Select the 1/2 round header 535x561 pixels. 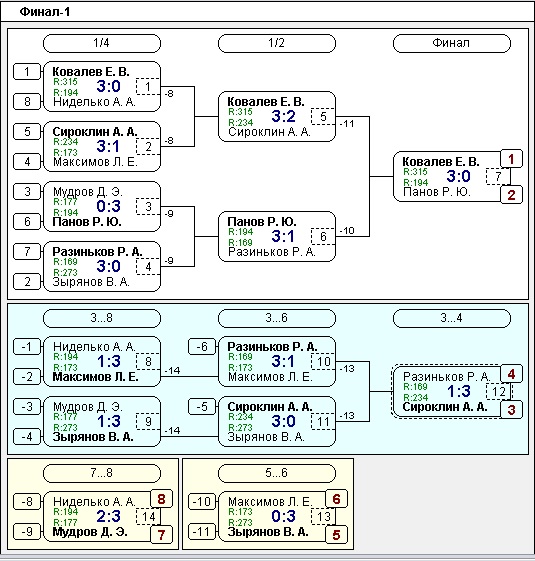[277, 43]
